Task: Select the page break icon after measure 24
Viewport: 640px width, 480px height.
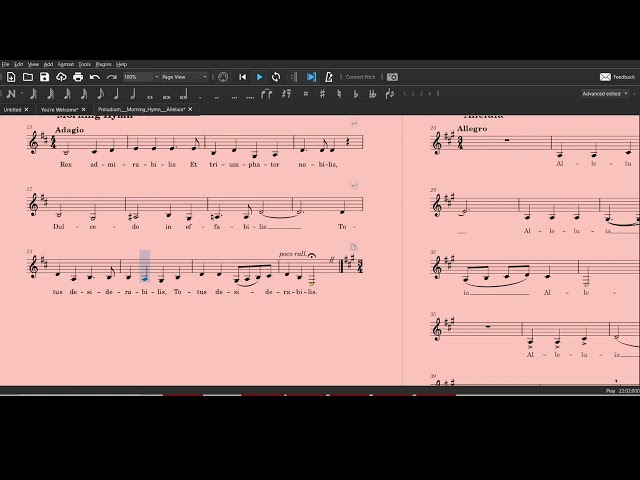Action: [353, 247]
